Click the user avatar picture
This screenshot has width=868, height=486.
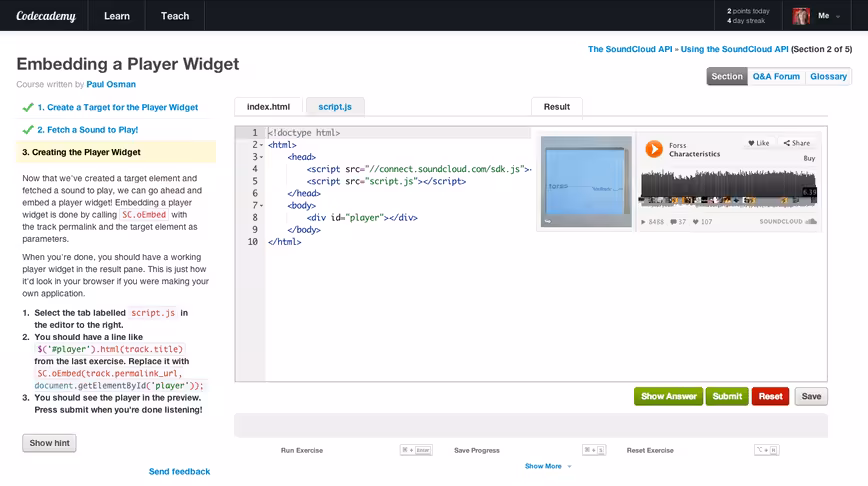800,16
